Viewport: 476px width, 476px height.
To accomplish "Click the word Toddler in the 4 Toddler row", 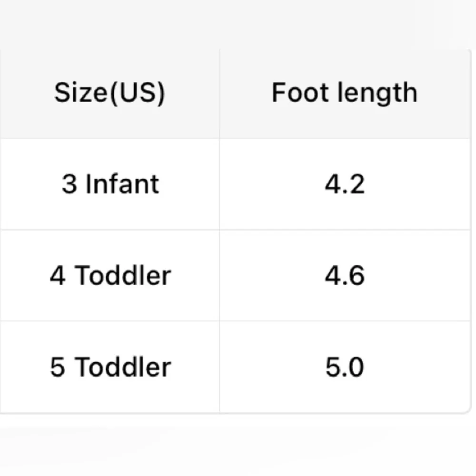I will coord(123,275).
